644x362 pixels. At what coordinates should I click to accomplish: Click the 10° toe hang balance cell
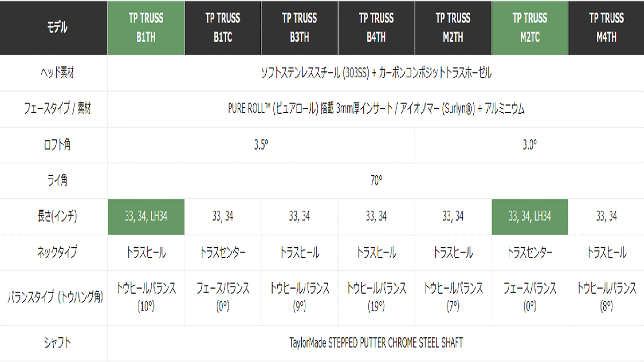(146, 298)
